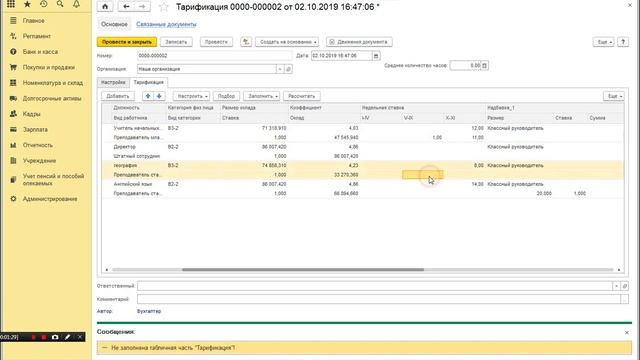Open the Комментарий field's expand button
640x360 pixels.
pos(624,299)
